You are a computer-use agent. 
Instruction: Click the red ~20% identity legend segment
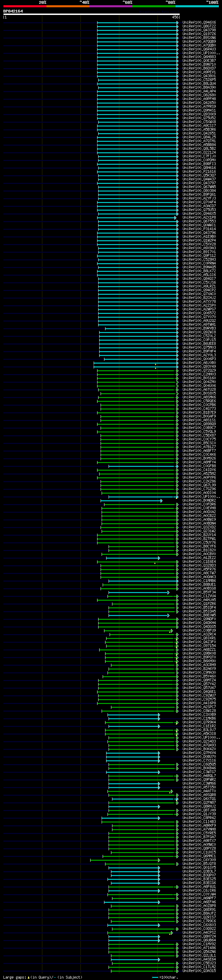[x=25, y=6]
